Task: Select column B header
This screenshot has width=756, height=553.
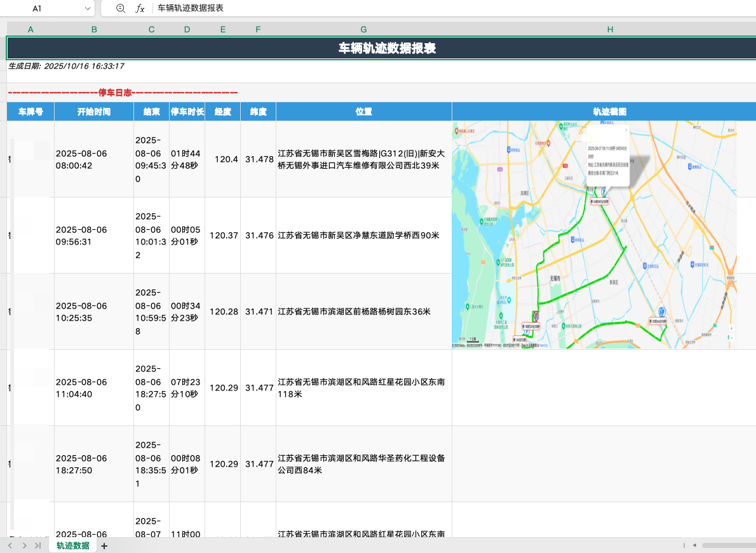Action: point(94,29)
